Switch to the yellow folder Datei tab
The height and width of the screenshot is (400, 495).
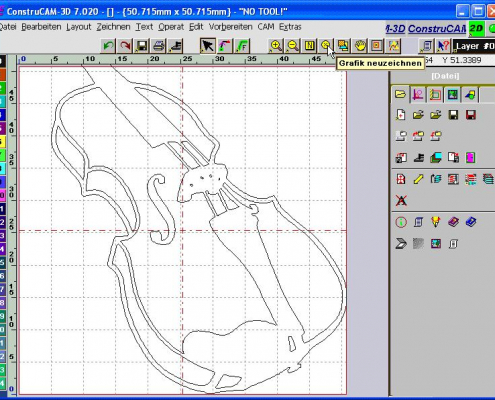(400, 94)
